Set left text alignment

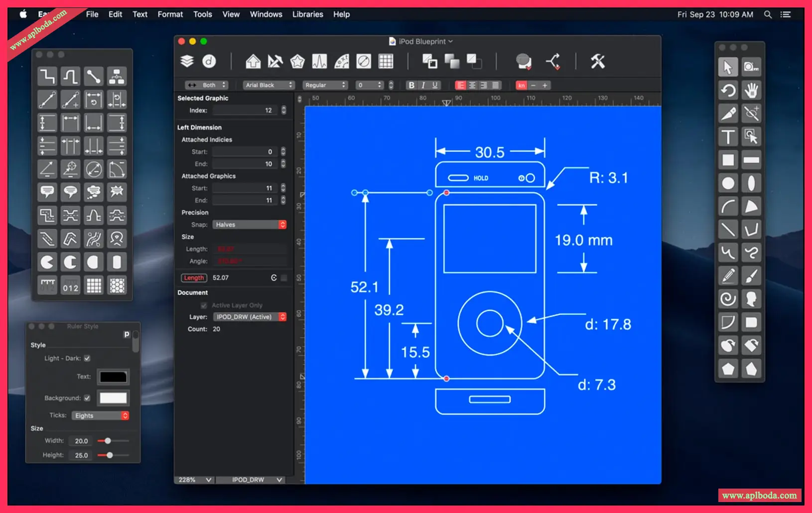pyautogui.click(x=461, y=85)
